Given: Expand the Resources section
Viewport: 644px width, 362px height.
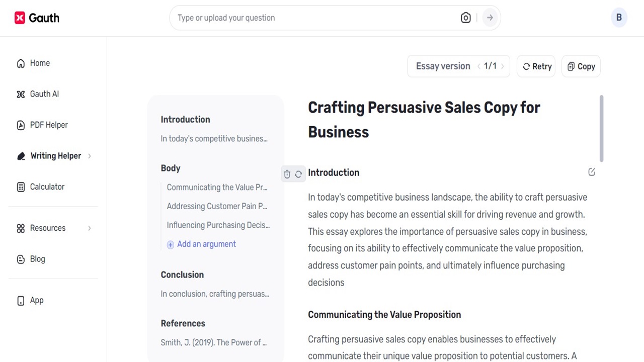Looking at the screenshot, I should pos(48,228).
